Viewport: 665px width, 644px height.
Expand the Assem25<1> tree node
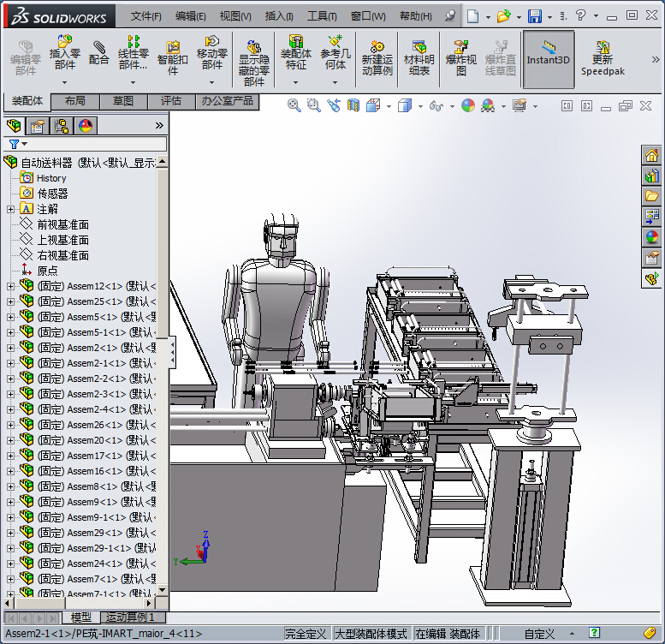click(x=10, y=301)
